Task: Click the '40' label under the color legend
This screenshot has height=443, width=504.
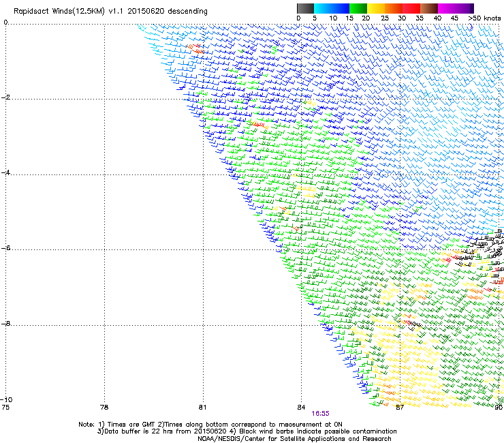Action: [x=437, y=18]
